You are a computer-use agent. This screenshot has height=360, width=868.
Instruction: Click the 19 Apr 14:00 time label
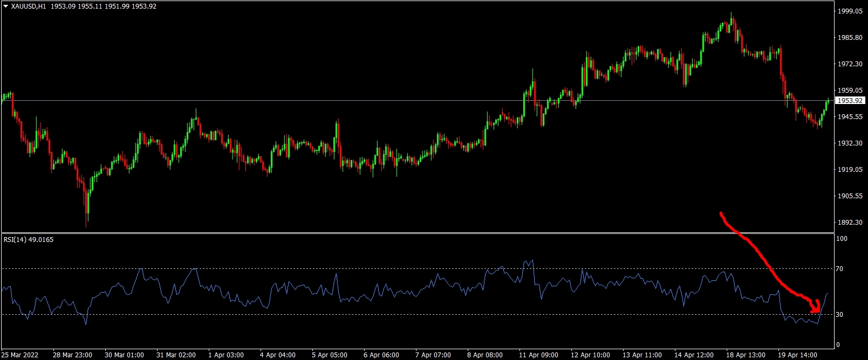(797, 355)
